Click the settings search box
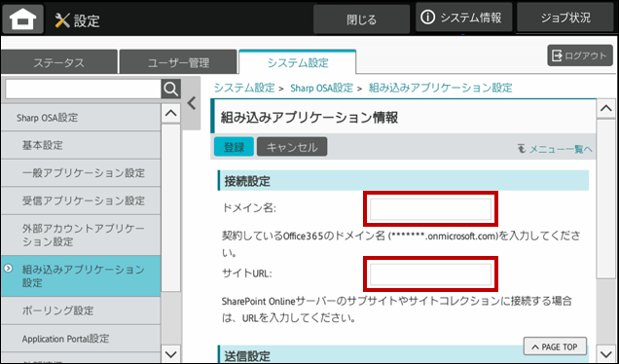The image size is (619, 364). (83, 90)
